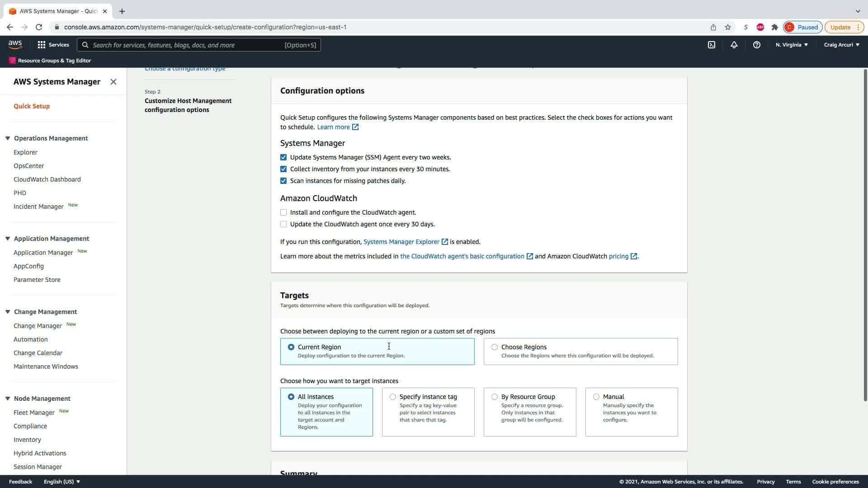The image size is (868, 488).
Task: Bookmark this page with the star icon
Action: 728,27
